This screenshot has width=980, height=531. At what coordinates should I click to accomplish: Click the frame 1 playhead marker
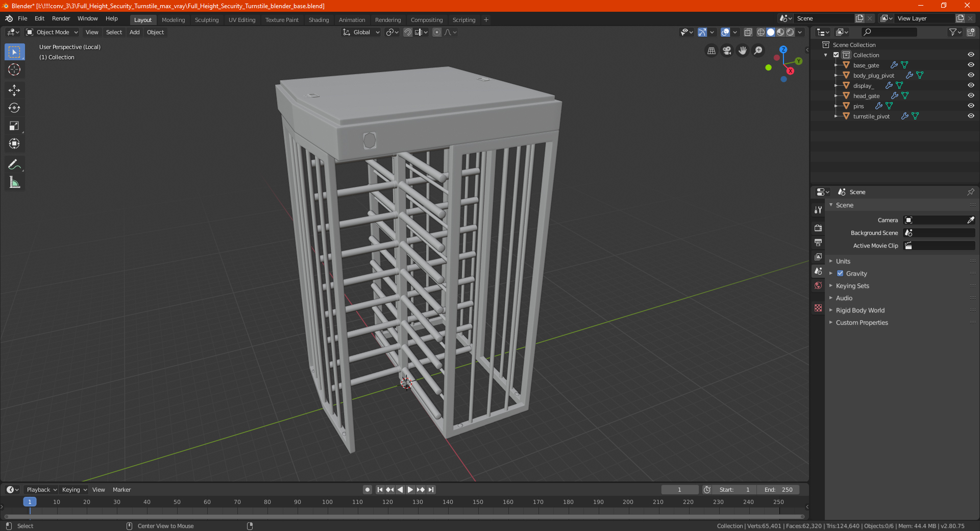(x=30, y=502)
